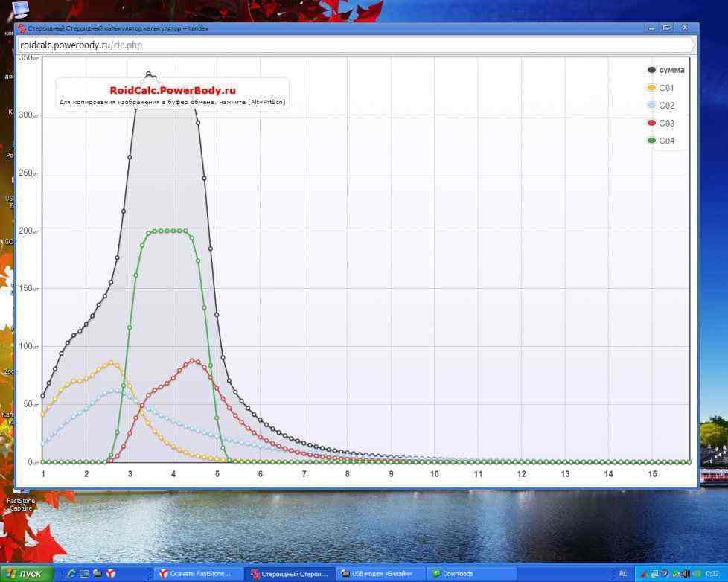Open the Start (пуск) menu
Viewport: 728px width, 582px height.
(x=27, y=574)
